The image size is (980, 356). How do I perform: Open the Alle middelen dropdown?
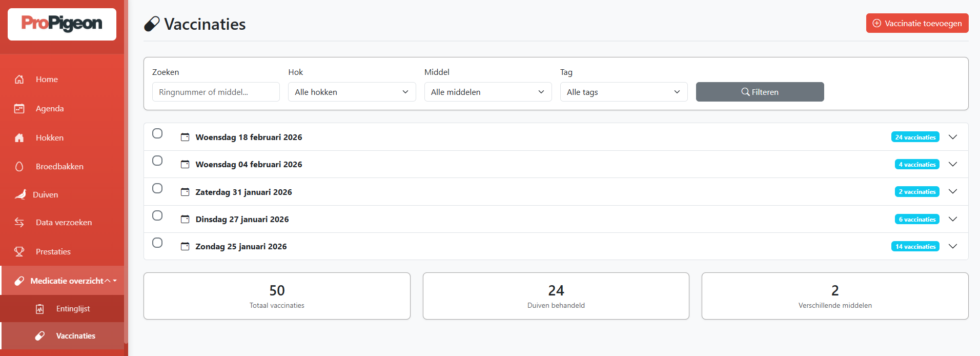pos(487,92)
